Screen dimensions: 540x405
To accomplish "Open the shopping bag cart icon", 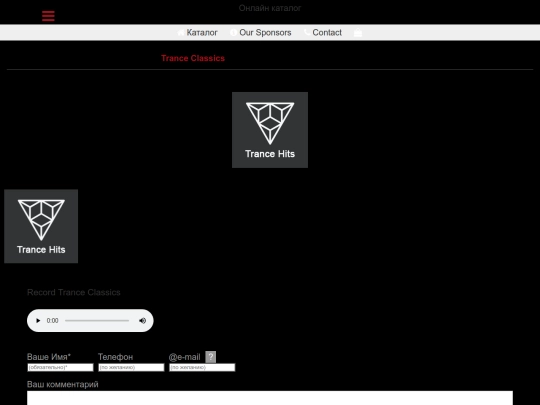I will 358,32.
